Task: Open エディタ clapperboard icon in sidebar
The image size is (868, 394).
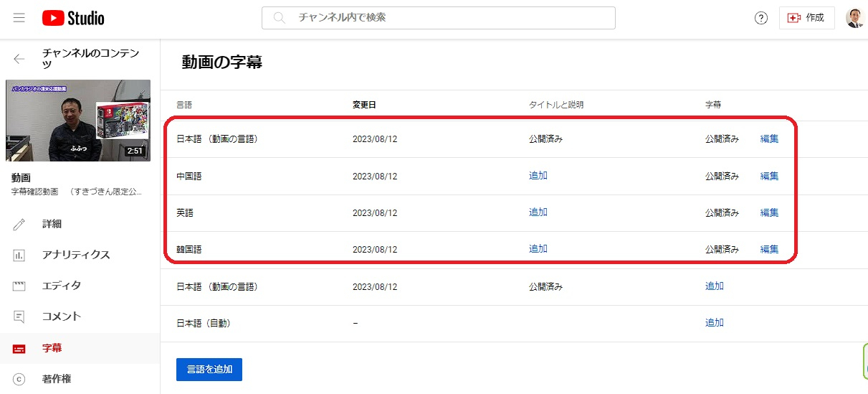Action: [19, 286]
